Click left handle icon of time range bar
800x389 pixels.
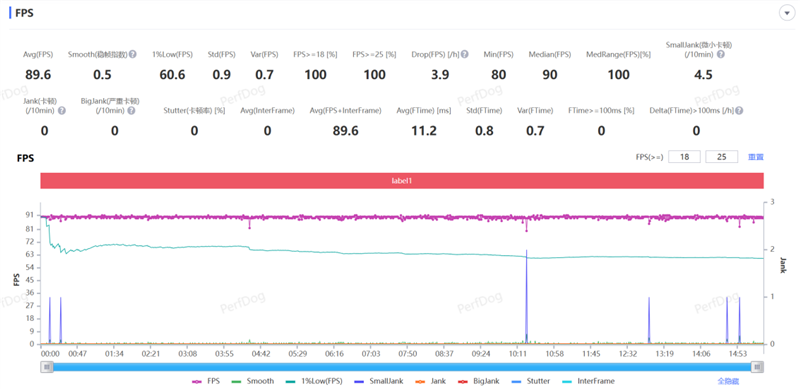click(47, 367)
